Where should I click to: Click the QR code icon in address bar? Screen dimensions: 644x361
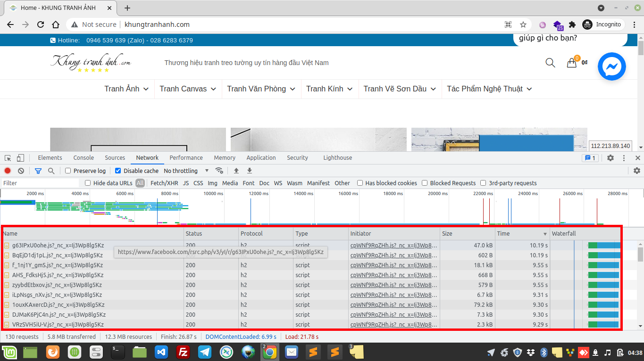coord(508,25)
